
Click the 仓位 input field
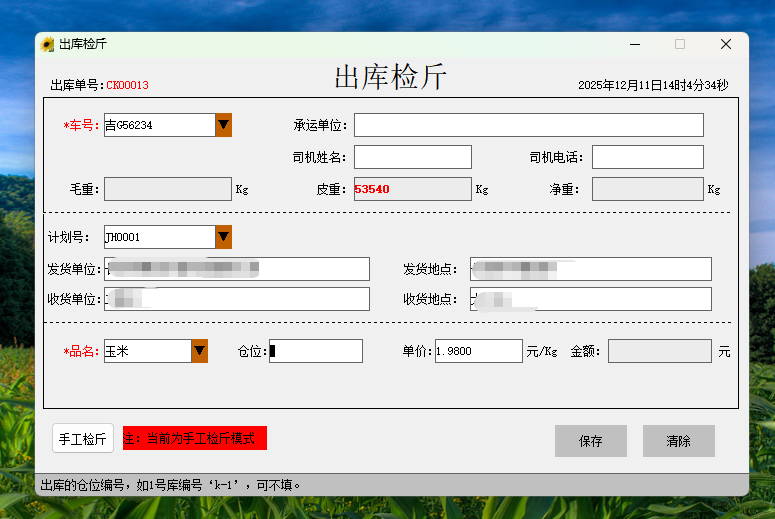[x=316, y=351]
